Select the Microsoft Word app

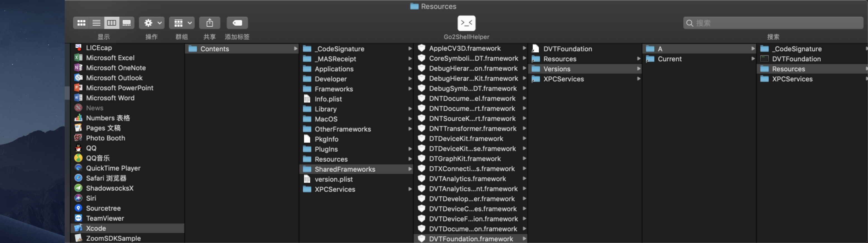(128, 98)
